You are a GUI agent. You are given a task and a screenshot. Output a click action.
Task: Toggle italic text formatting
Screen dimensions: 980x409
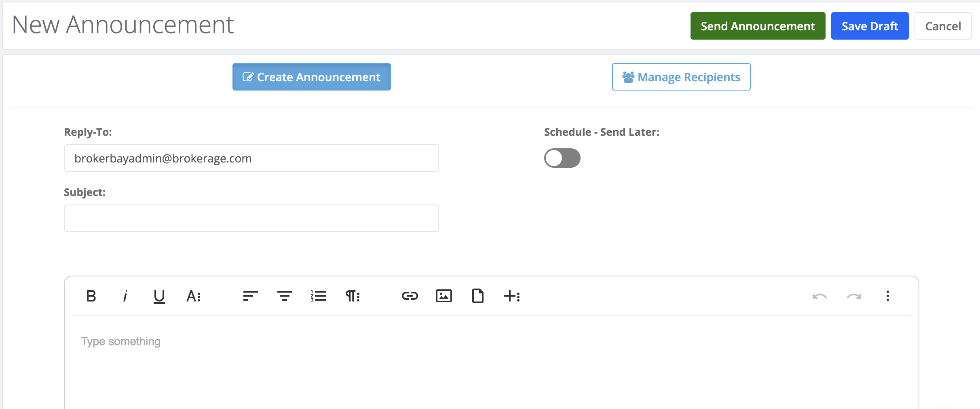125,296
